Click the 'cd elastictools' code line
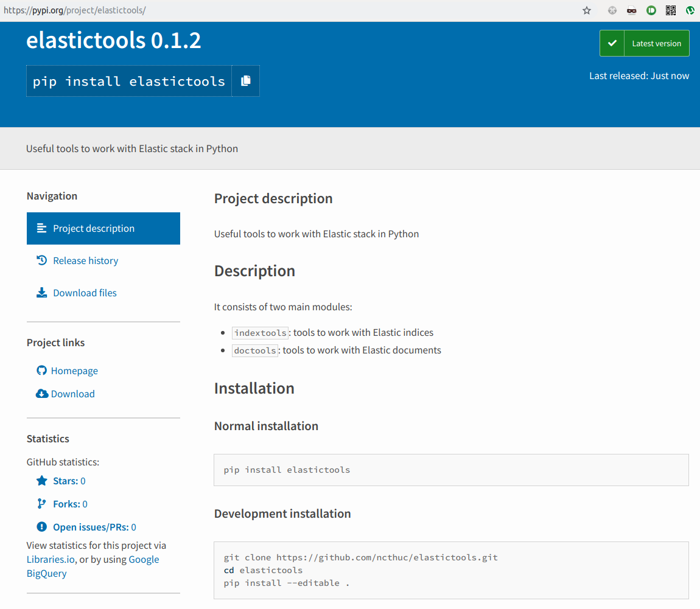The image size is (700, 609). 263,570
